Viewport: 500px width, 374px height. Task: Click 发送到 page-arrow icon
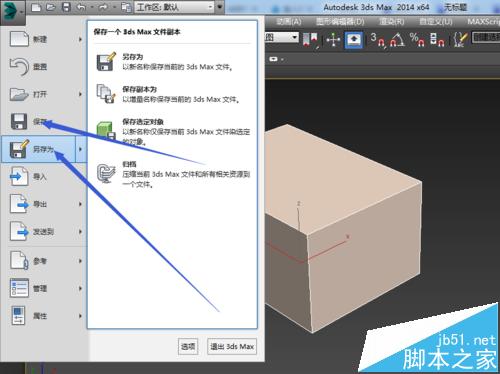tap(19, 231)
